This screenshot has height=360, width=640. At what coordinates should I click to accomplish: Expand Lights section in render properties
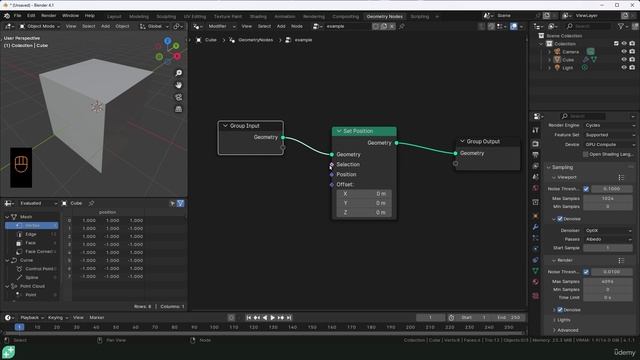[564, 320]
